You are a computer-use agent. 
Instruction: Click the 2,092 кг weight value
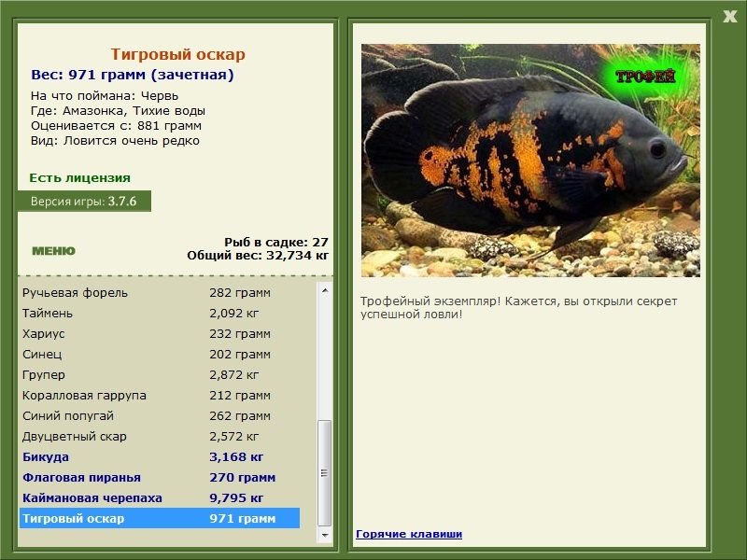234,314
